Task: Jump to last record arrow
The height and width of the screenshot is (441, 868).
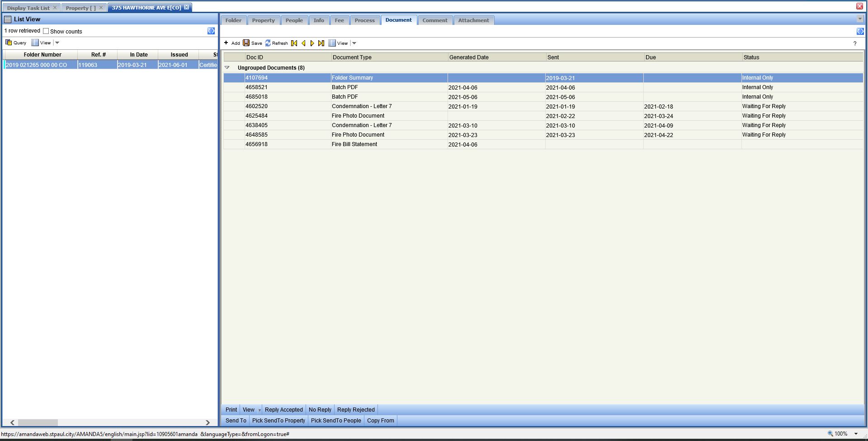Action: pyautogui.click(x=321, y=43)
